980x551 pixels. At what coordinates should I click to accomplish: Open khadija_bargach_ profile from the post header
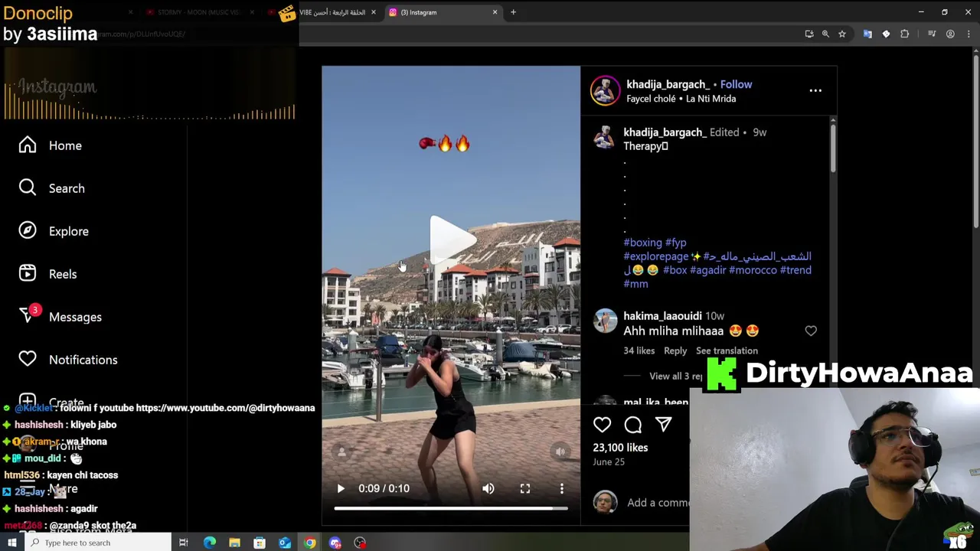668,84
